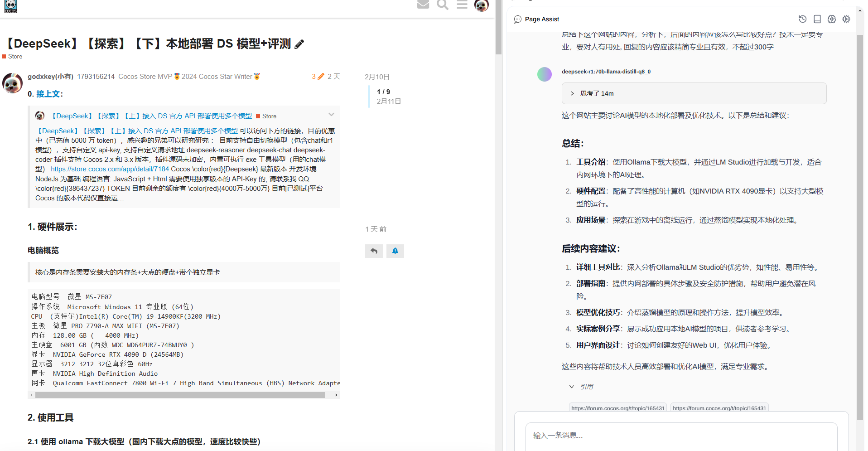Viewport: 868px width, 451px height.
Task: Click the 'Page Assist' panel title
Action: pyautogui.click(x=542, y=19)
